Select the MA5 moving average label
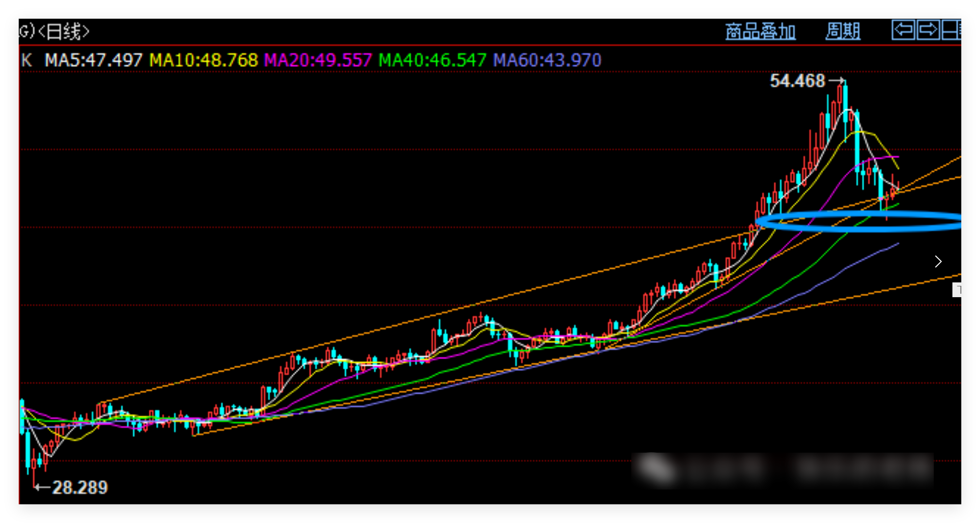The height and width of the screenshot is (523, 980). pyautogui.click(x=93, y=61)
